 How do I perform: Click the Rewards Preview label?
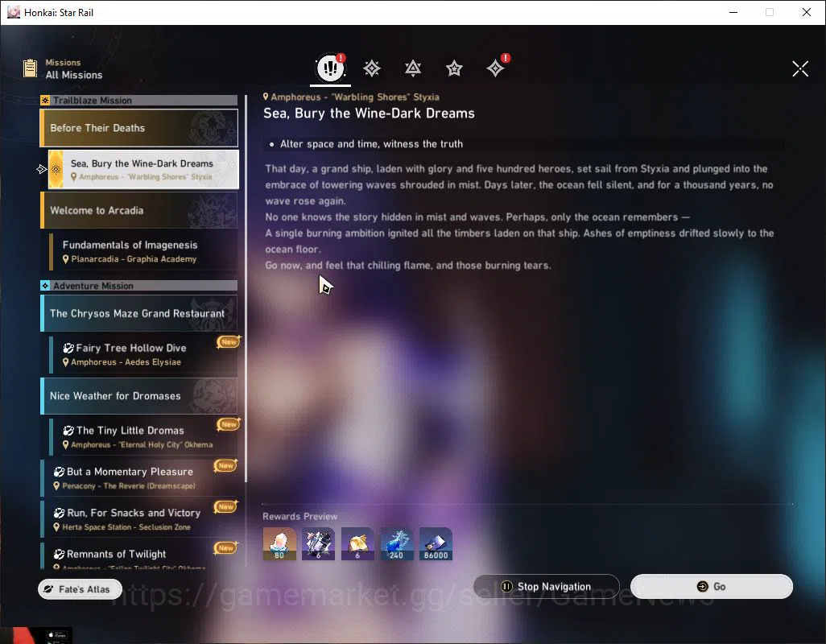click(299, 516)
